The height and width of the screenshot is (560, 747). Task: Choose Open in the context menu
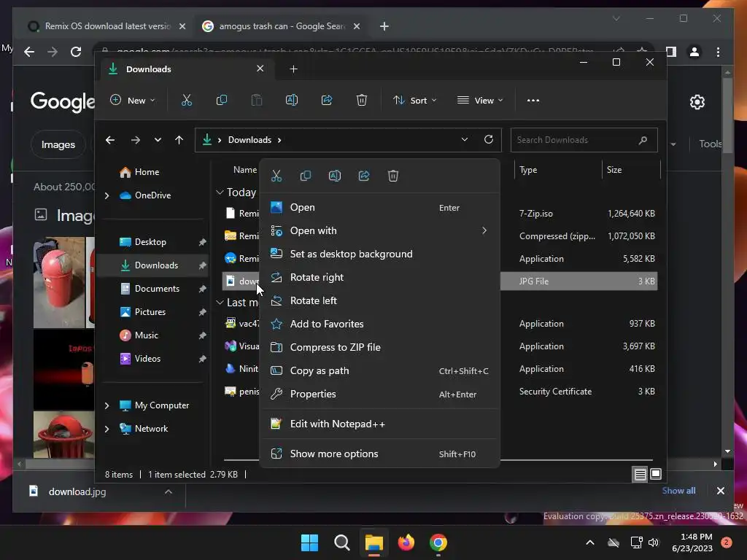click(379, 208)
